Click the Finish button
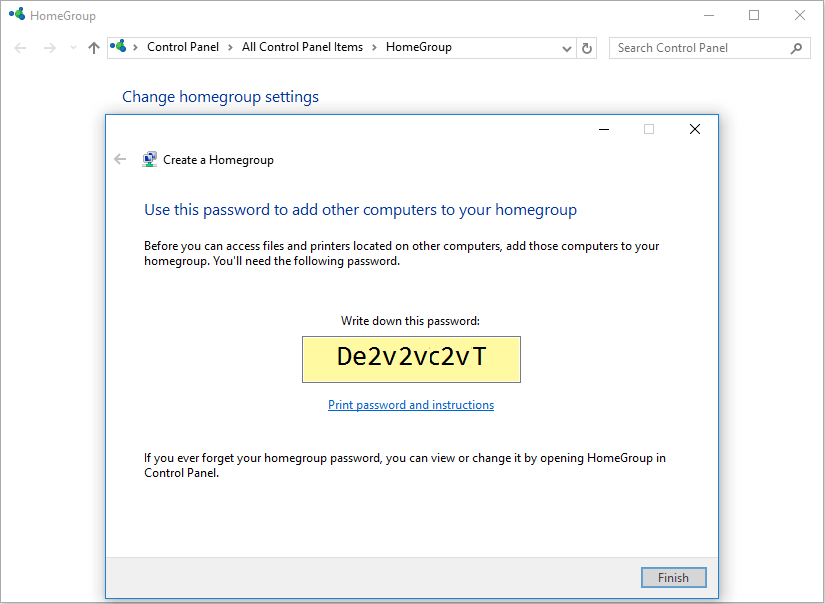The width and height of the screenshot is (825, 604). click(x=673, y=577)
